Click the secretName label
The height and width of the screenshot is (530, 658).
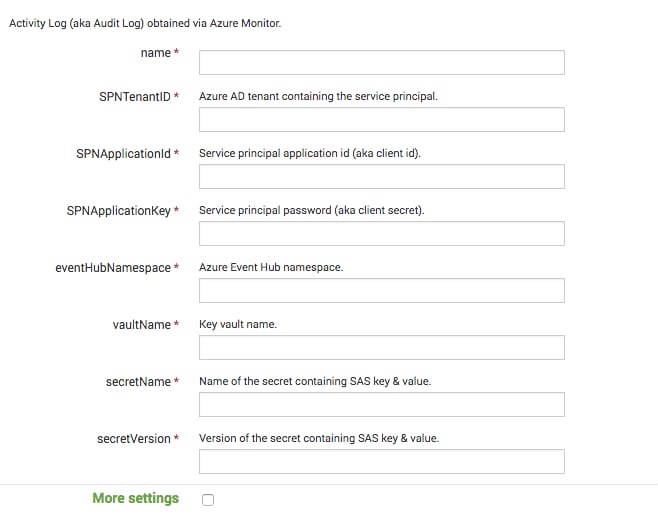[138, 382]
